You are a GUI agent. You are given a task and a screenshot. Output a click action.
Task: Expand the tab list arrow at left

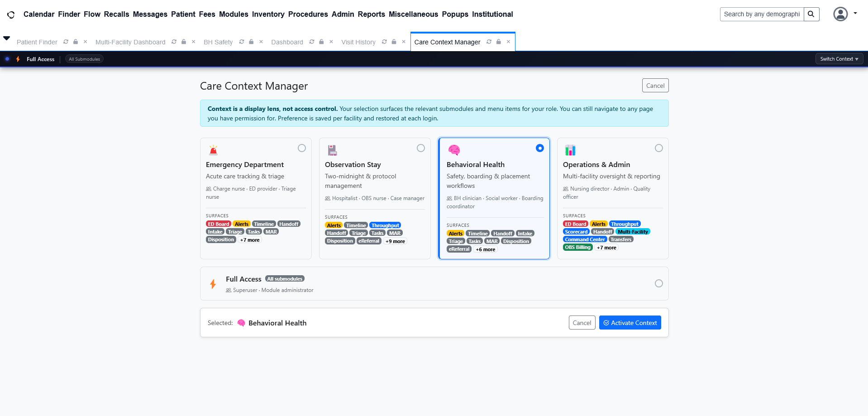pos(7,38)
